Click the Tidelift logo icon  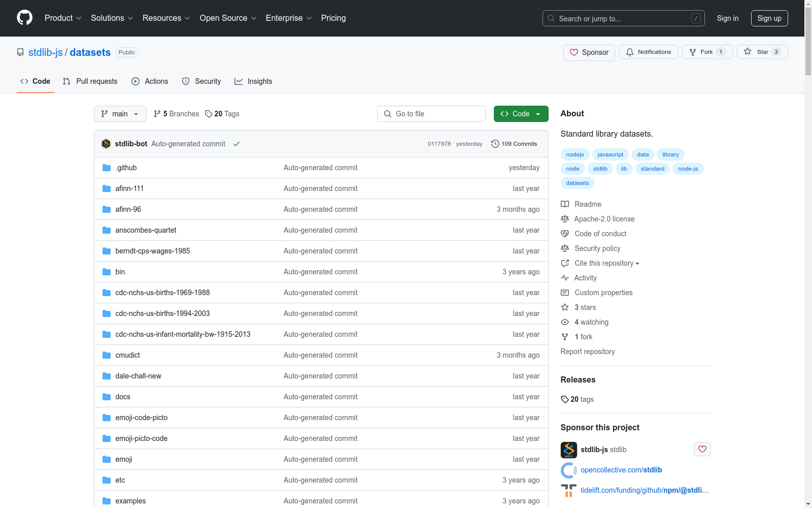pos(569,490)
